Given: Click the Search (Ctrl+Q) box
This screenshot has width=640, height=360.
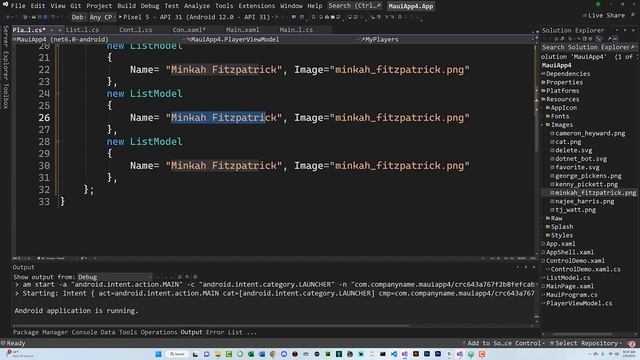Looking at the screenshot, I should [355, 6].
